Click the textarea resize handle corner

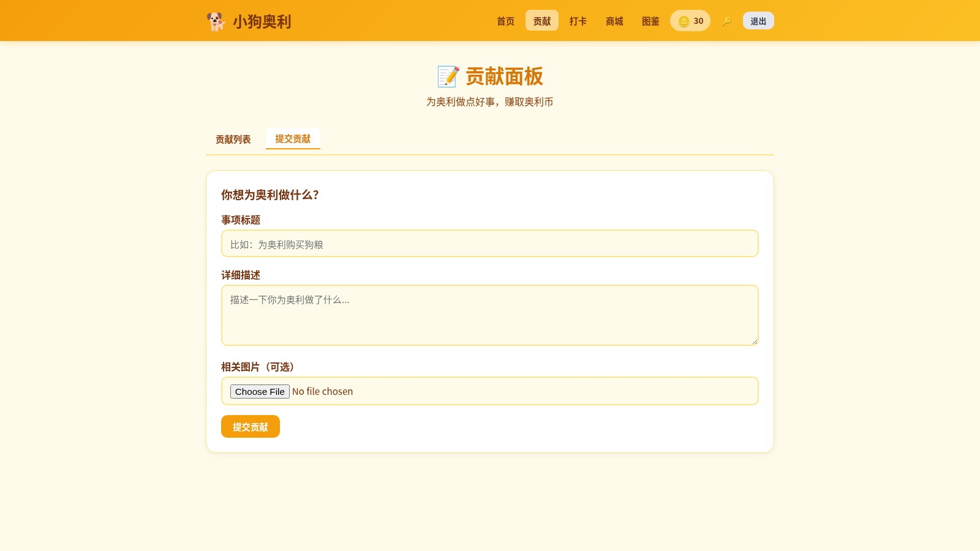[x=755, y=342]
